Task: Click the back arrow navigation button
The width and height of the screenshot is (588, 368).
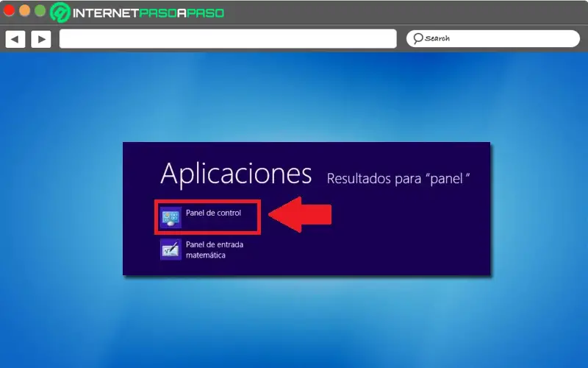Action: tap(15, 39)
